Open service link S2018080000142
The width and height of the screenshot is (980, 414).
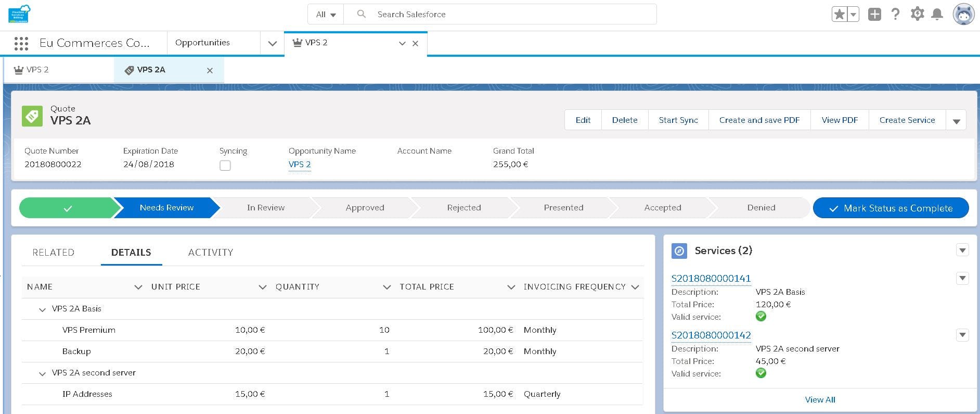[x=711, y=335]
